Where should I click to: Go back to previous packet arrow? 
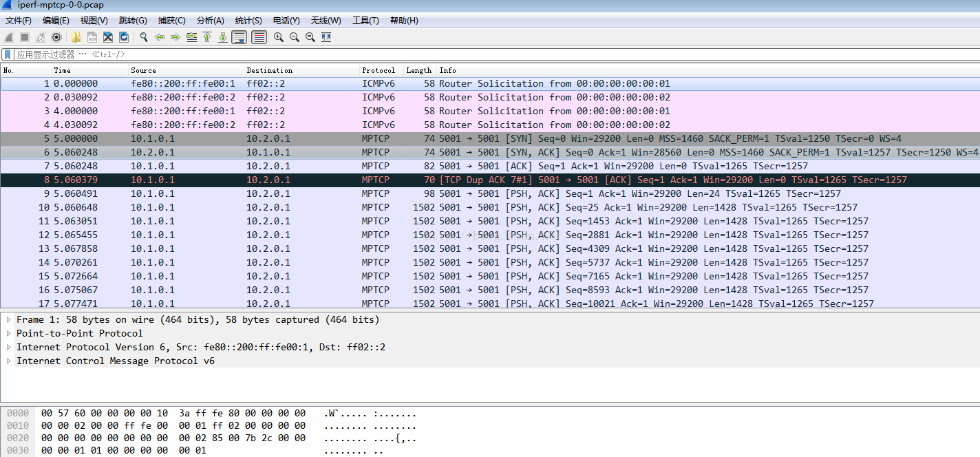[159, 37]
